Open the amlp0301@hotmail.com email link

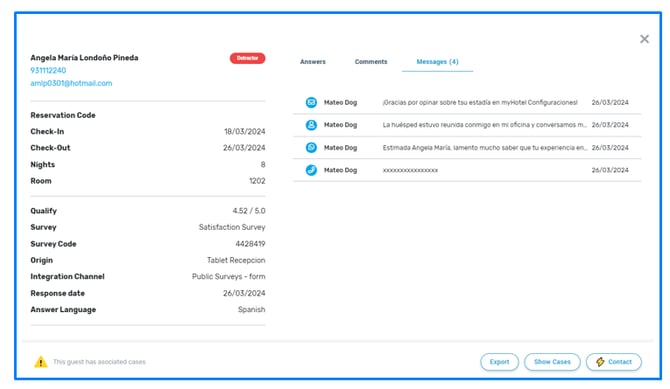[71, 83]
